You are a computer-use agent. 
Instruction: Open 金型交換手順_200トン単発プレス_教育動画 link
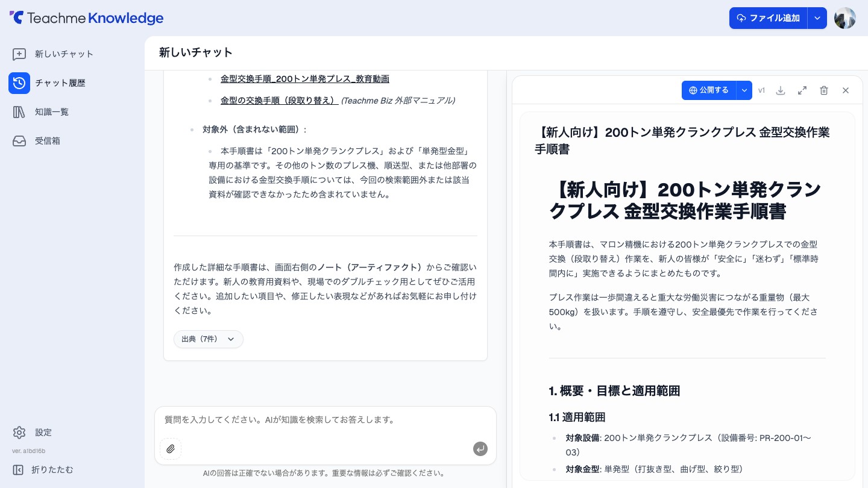point(305,79)
